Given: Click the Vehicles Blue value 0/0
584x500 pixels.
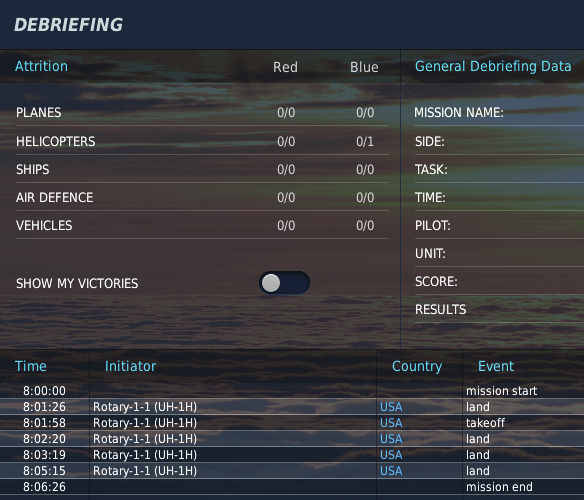Looking at the screenshot, I should tap(365, 225).
